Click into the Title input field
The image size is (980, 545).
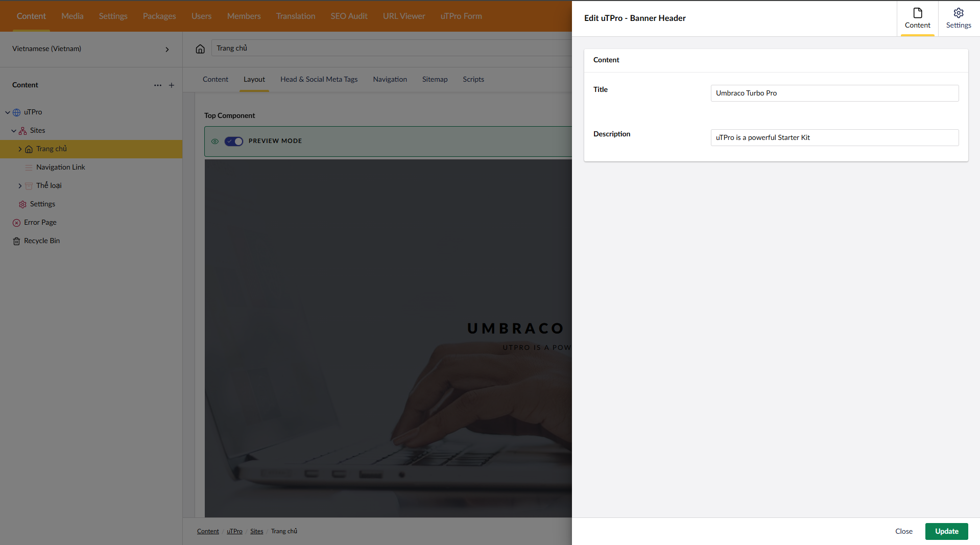[834, 93]
